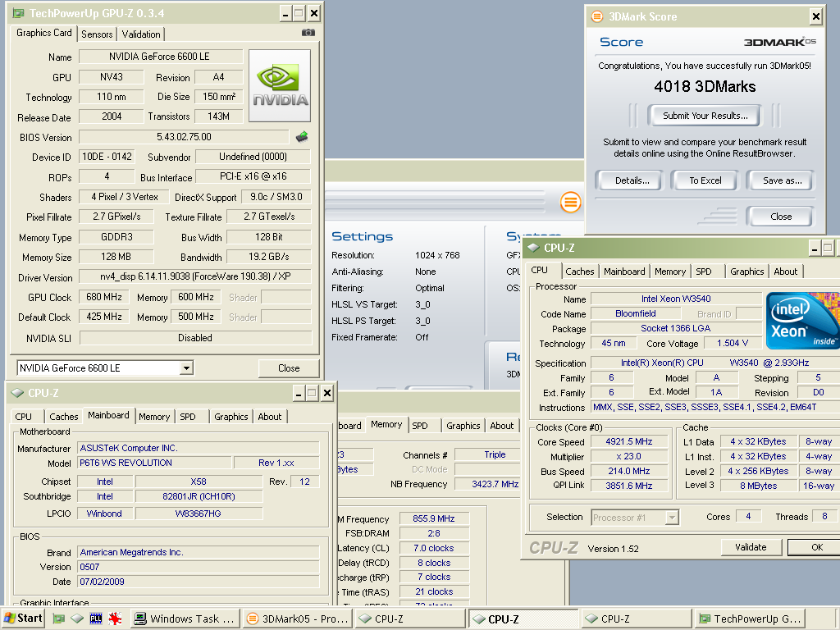Click the Intel Xeon W3540 name value
Viewport: 840px width, 630px height.
(x=676, y=299)
